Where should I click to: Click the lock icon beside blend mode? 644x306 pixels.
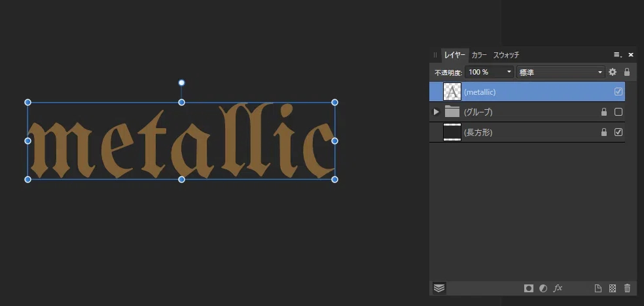tap(627, 72)
